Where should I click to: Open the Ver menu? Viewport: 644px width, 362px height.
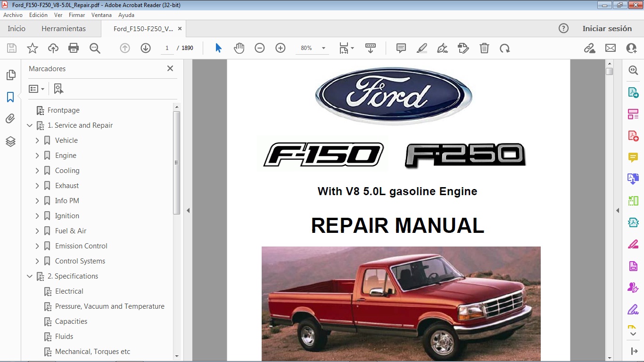click(x=58, y=15)
